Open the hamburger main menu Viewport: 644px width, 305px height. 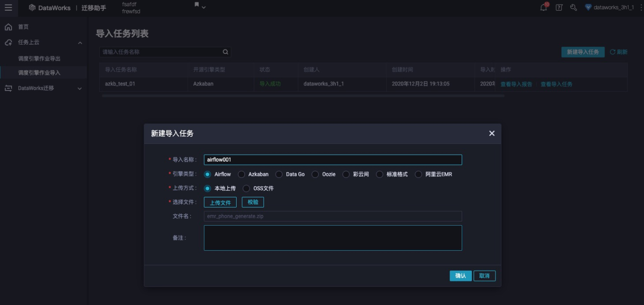pos(8,7)
